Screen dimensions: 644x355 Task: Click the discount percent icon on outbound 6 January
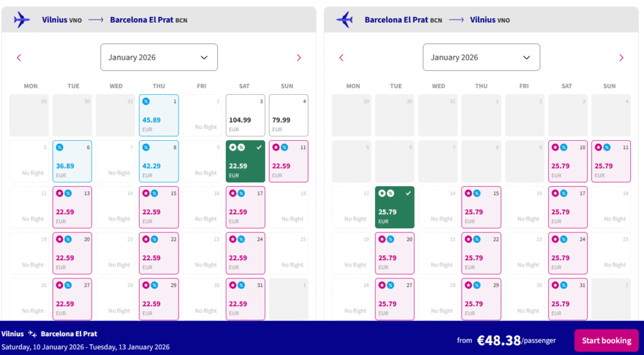click(59, 147)
